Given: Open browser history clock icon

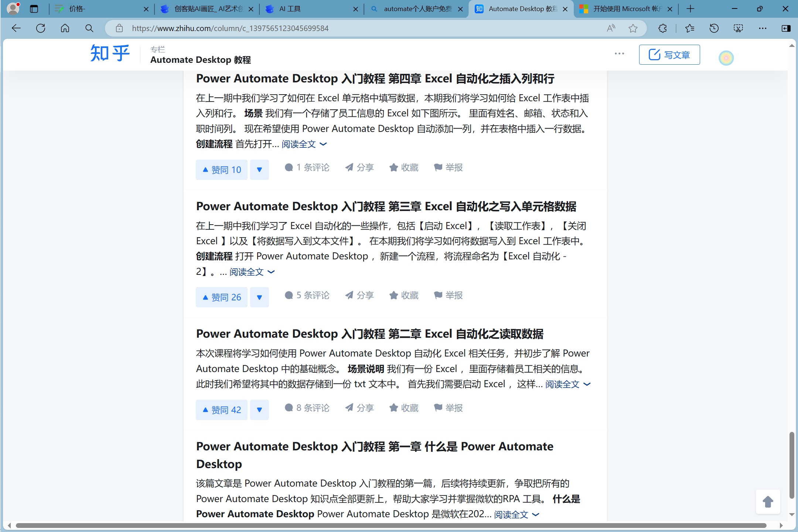Looking at the screenshot, I should click(714, 28).
